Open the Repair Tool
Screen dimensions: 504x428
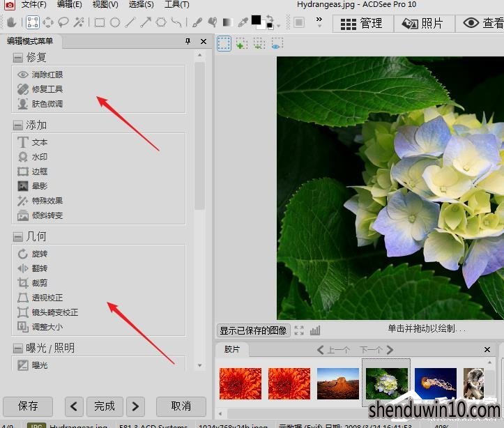40,89
